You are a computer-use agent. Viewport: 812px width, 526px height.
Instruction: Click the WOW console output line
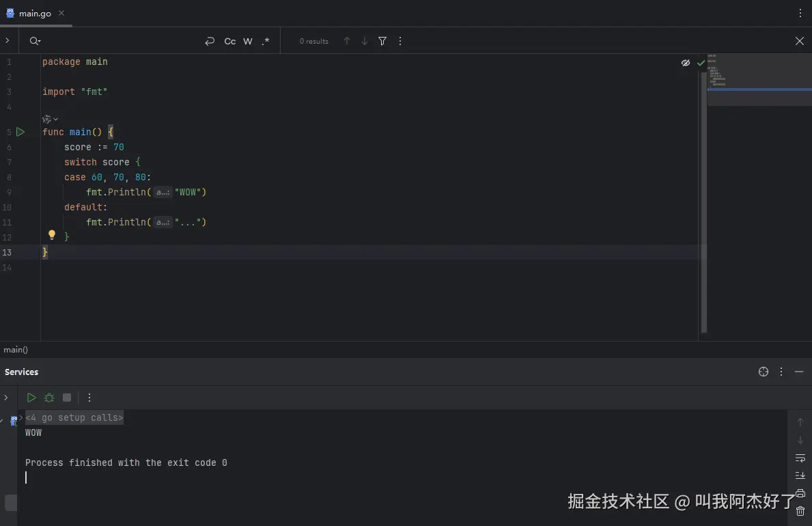(x=33, y=432)
